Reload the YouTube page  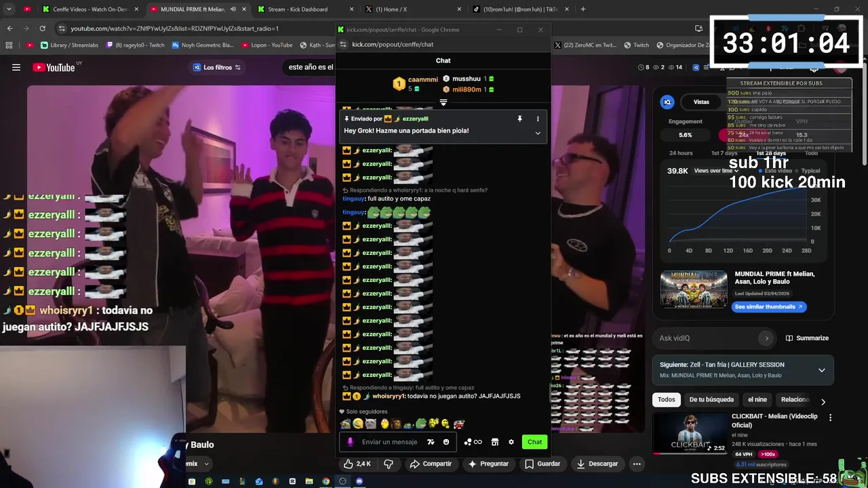coord(42,28)
